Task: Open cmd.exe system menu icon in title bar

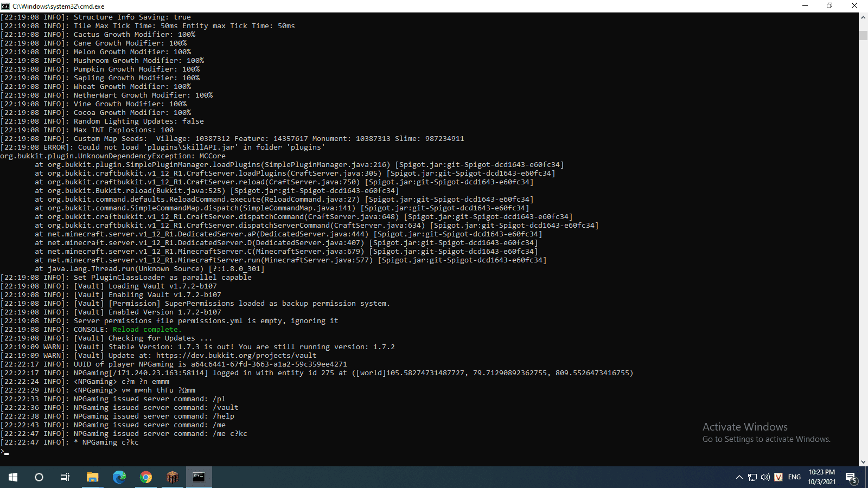Action: (5, 6)
